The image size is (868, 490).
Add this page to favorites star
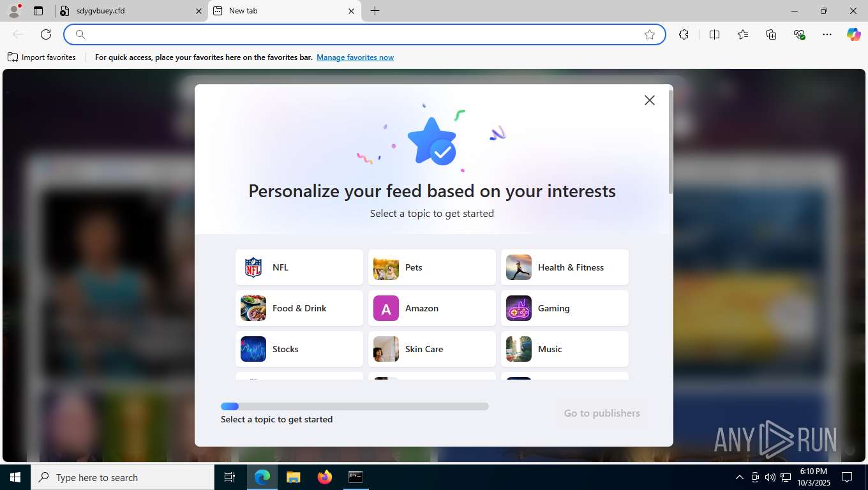coord(650,34)
